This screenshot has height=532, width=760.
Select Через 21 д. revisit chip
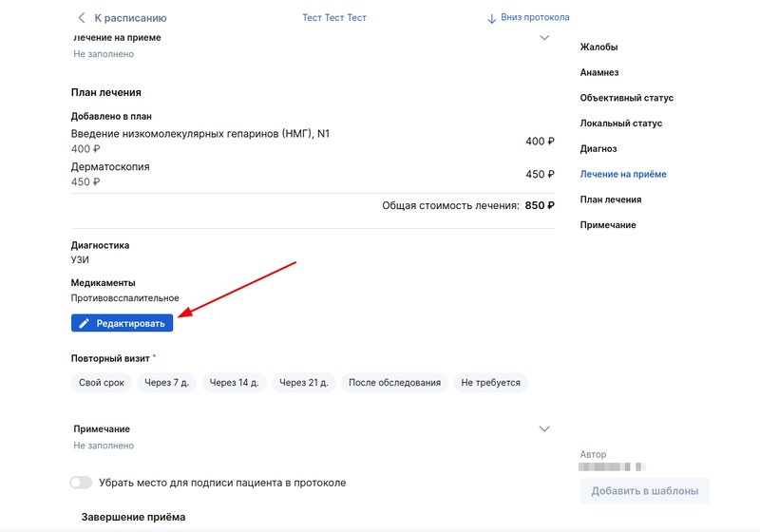(303, 382)
